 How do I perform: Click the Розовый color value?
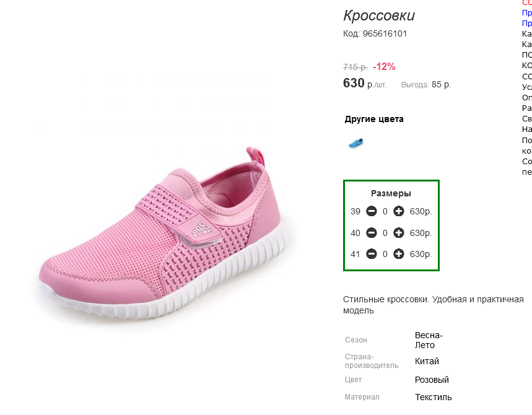pos(432,380)
